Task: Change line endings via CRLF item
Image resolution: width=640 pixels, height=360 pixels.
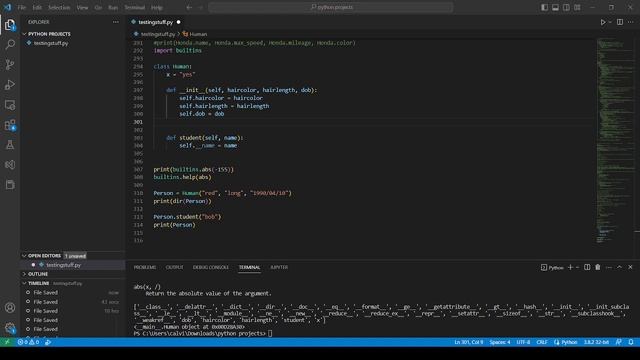Action: click(542, 342)
